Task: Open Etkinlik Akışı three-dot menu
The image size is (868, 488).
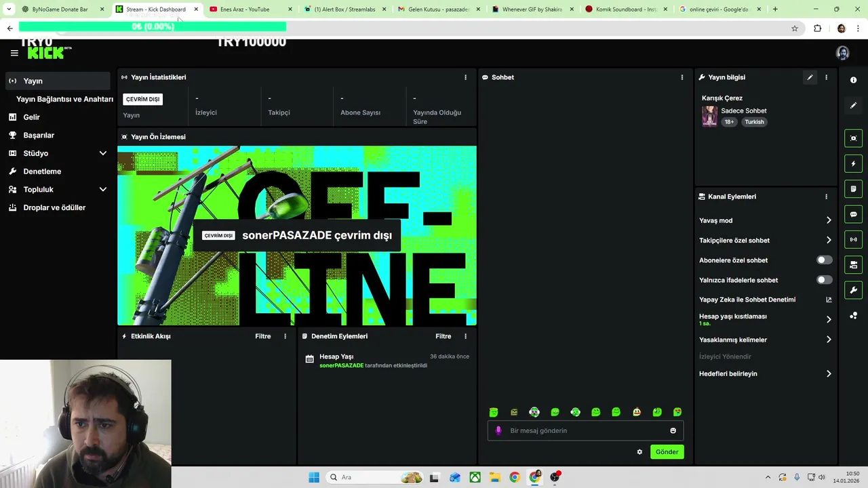Action: [285, 336]
